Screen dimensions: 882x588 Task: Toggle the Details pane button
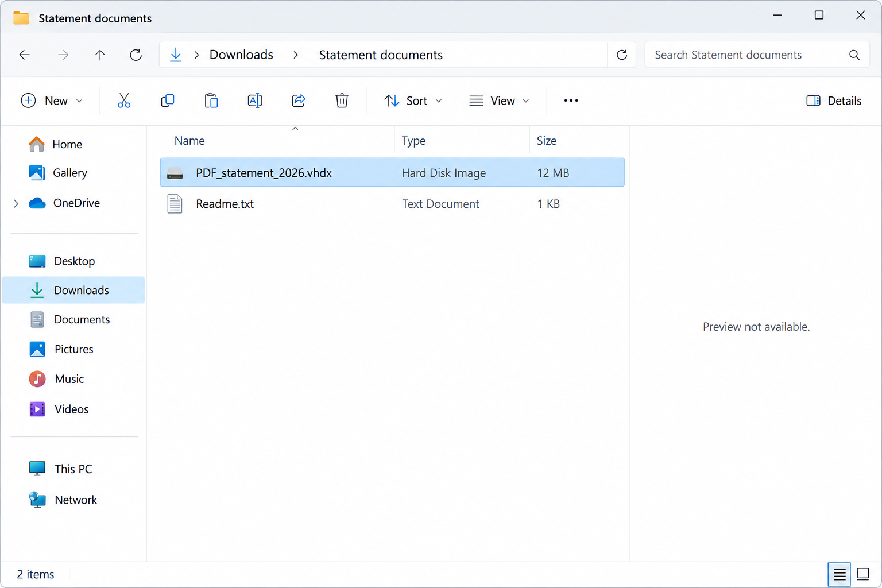(x=834, y=100)
